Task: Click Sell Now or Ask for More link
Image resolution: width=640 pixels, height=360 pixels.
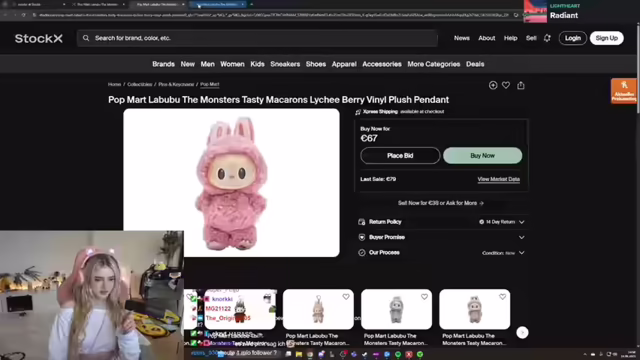Action: click(x=441, y=203)
